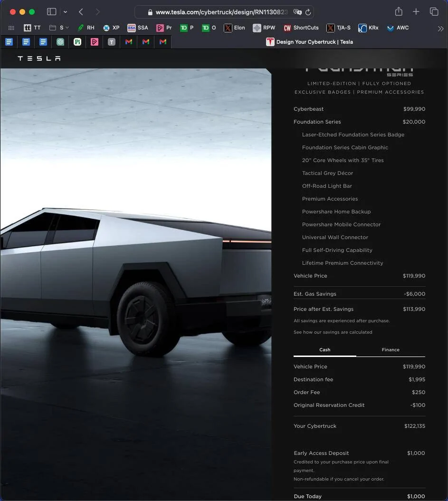Open the SSA bookmark
The height and width of the screenshot is (501, 448).
pyautogui.click(x=138, y=28)
